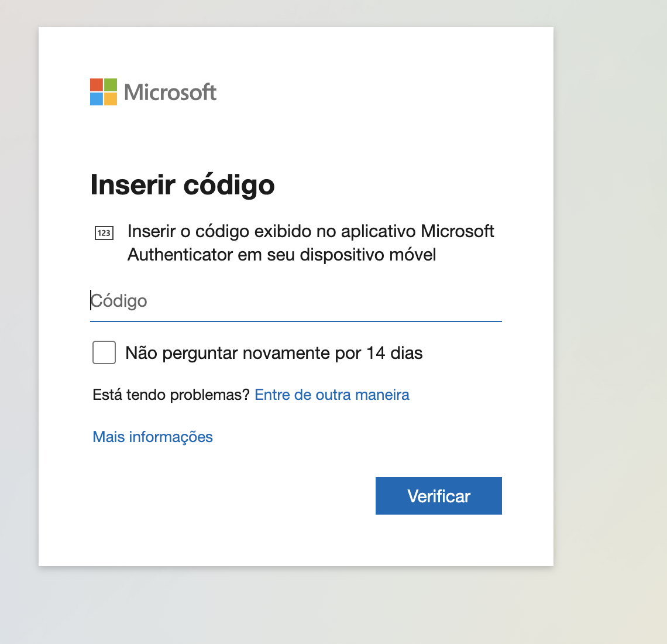Open the "Entre de outra maneira" link

(332, 395)
